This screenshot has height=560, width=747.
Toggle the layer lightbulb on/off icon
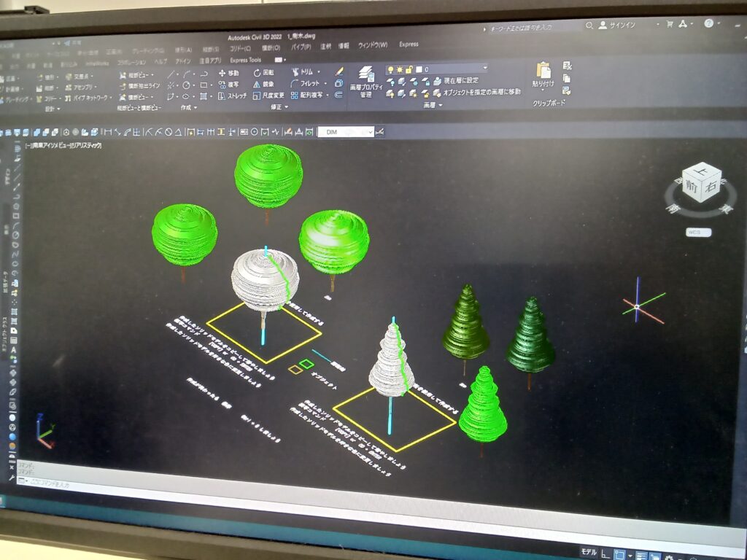[391, 69]
